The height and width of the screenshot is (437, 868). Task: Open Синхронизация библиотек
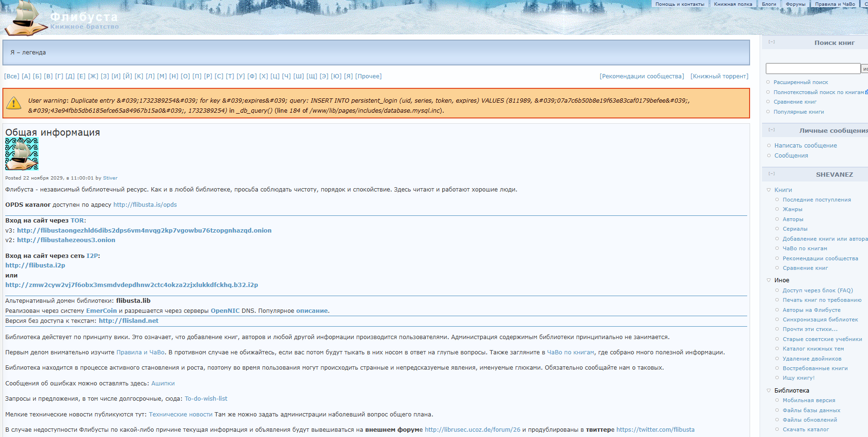[820, 320]
